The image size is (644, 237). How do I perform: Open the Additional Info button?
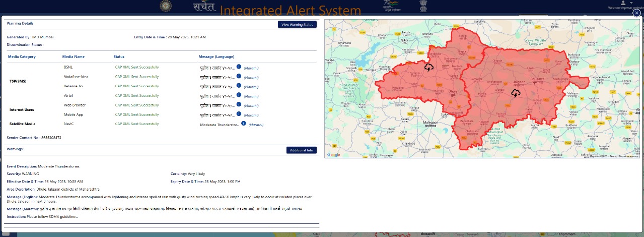[302, 150]
